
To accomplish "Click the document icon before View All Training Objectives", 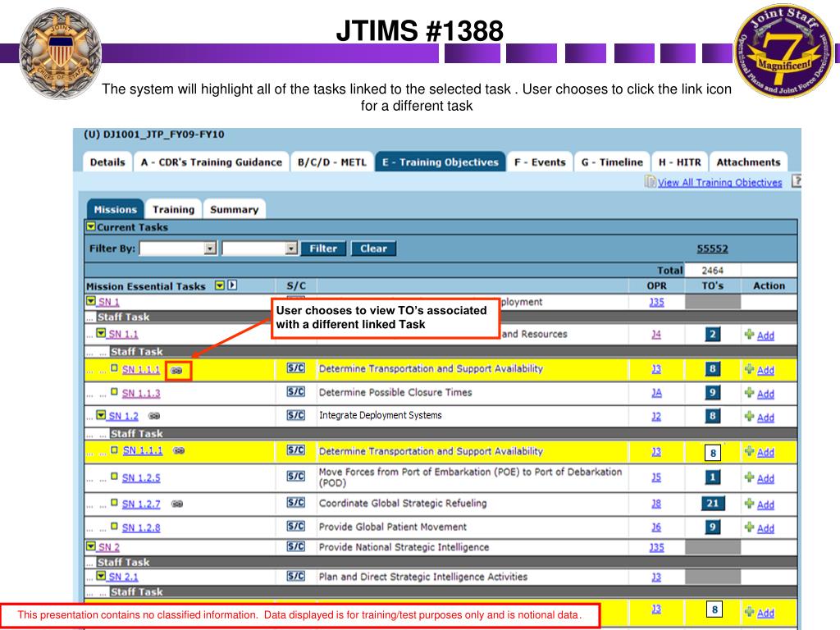I will pyautogui.click(x=650, y=181).
